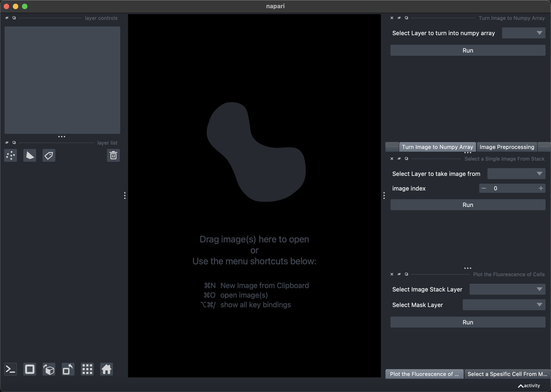551x392 pixels.
Task: Switch to the Image Preprocessing tab
Action: [x=507, y=147]
